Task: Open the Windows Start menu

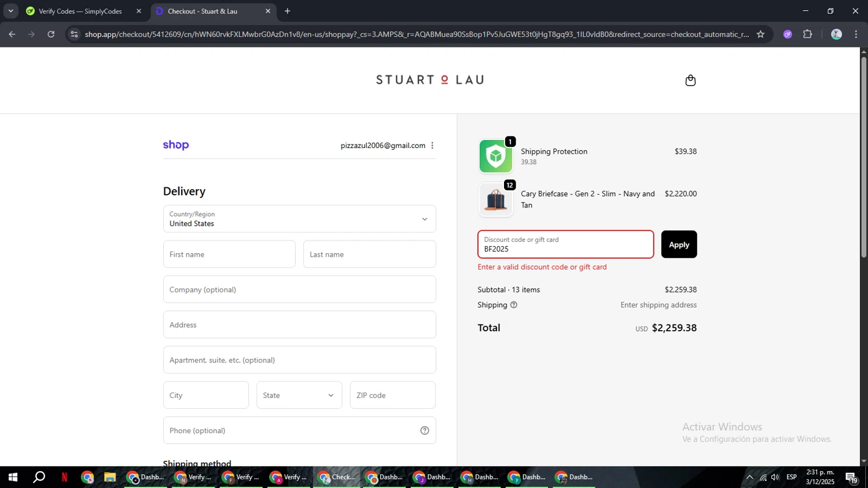Action: [x=12, y=477]
